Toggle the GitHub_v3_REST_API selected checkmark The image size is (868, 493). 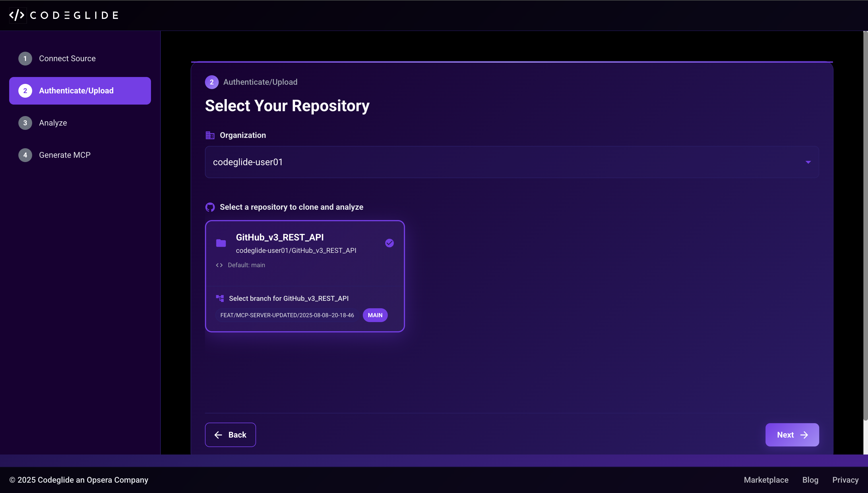[389, 243]
